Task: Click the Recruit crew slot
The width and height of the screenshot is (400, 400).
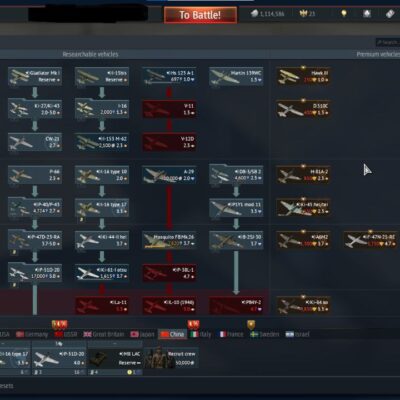Action: (x=171, y=358)
